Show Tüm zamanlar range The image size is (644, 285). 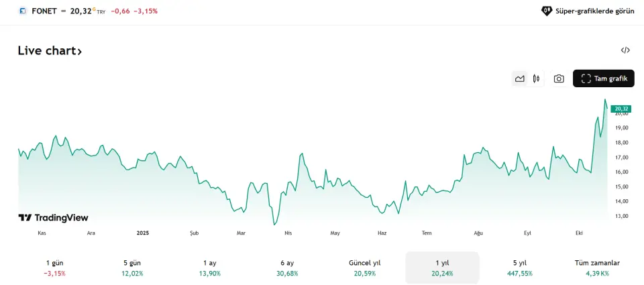[597, 268]
